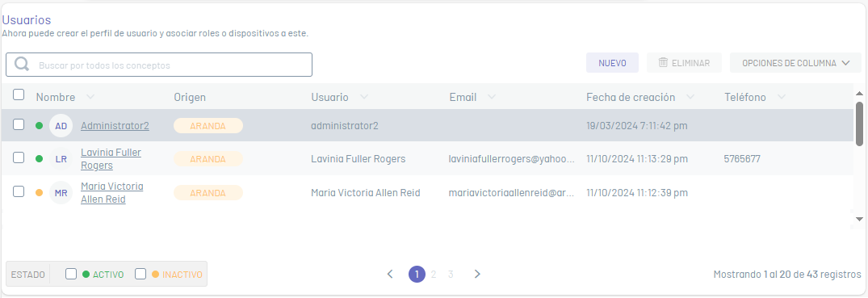Jump to page 3 of results
868x298 pixels.
click(x=451, y=275)
